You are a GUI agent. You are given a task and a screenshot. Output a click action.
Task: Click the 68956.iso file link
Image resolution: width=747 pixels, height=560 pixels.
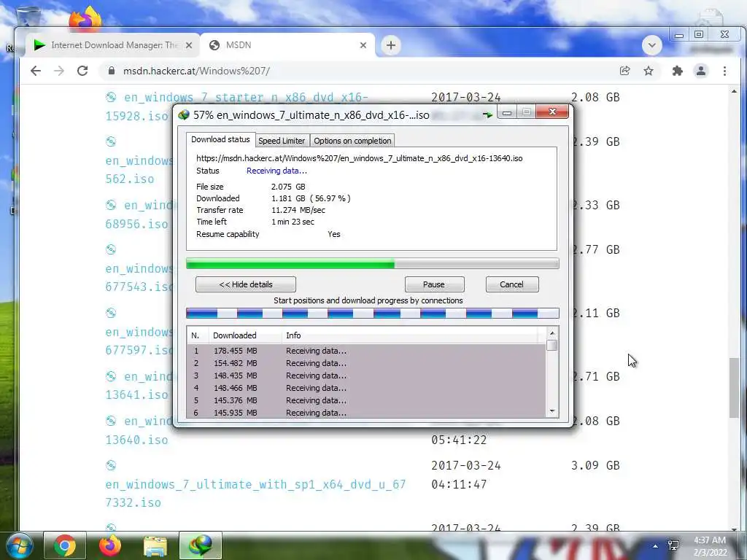136,224
